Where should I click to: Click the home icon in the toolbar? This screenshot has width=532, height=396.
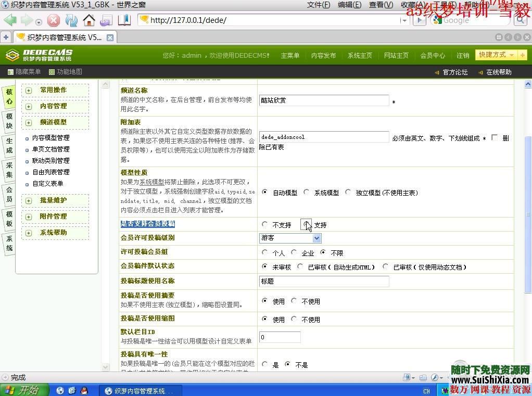(x=88, y=21)
